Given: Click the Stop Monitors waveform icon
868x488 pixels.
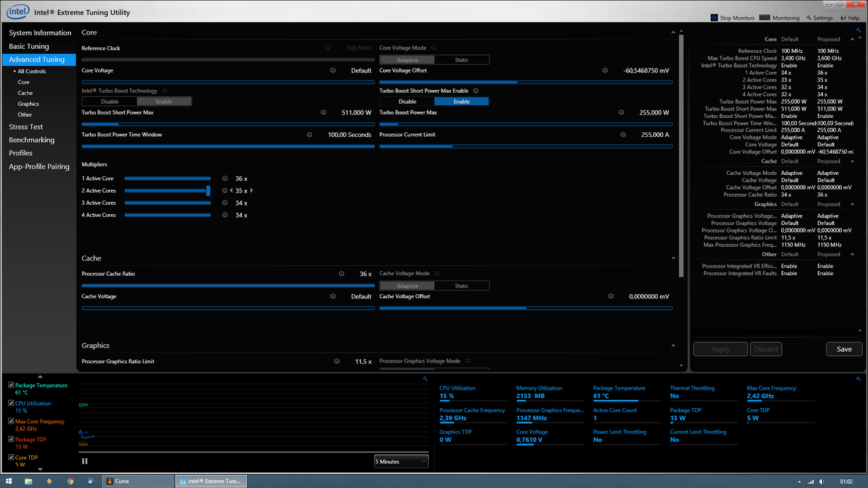Looking at the screenshot, I should point(714,18).
